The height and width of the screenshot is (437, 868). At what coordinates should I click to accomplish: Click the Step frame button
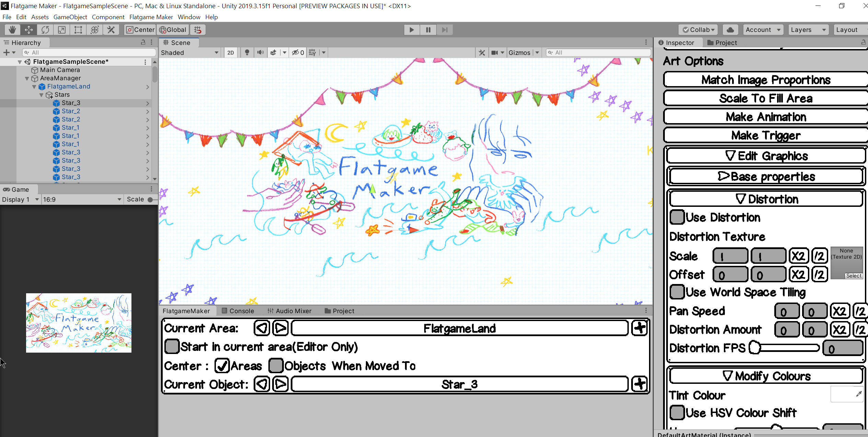(x=444, y=30)
